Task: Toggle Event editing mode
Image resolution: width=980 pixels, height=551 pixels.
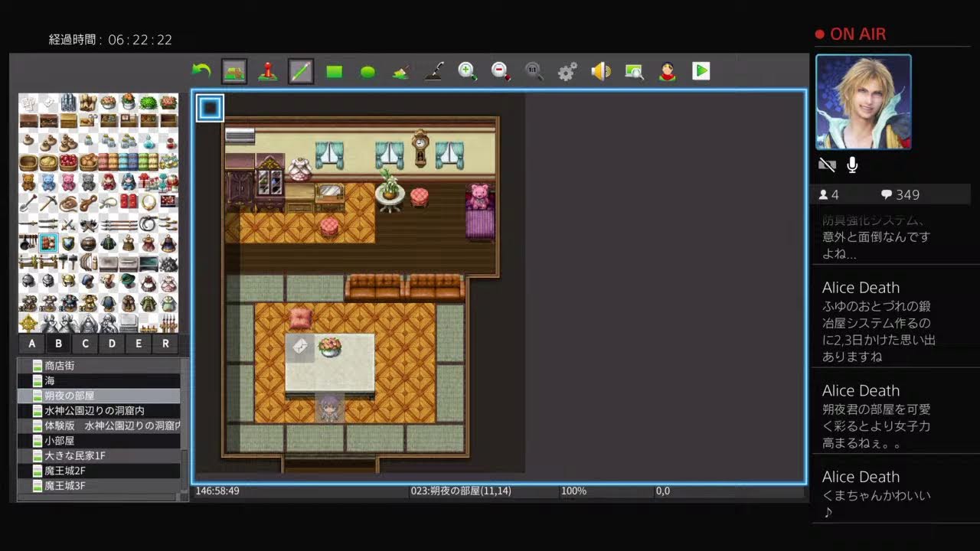Action: point(267,71)
